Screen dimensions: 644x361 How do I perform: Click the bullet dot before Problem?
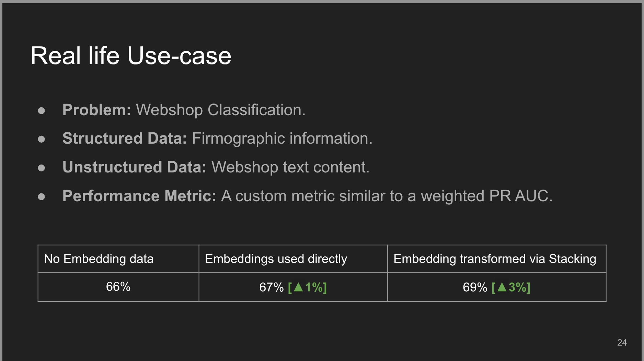click(42, 110)
